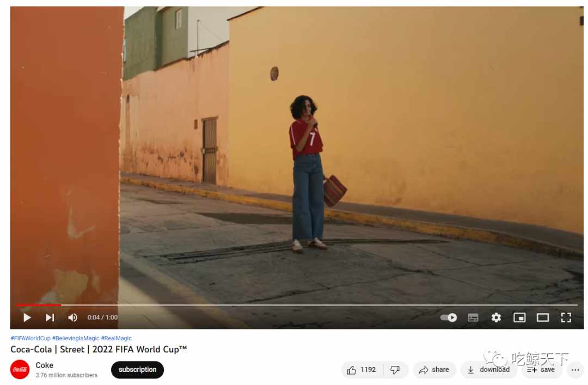This screenshot has height=385, width=588.
Task: Seek along the video progress bar
Action: (297, 305)
